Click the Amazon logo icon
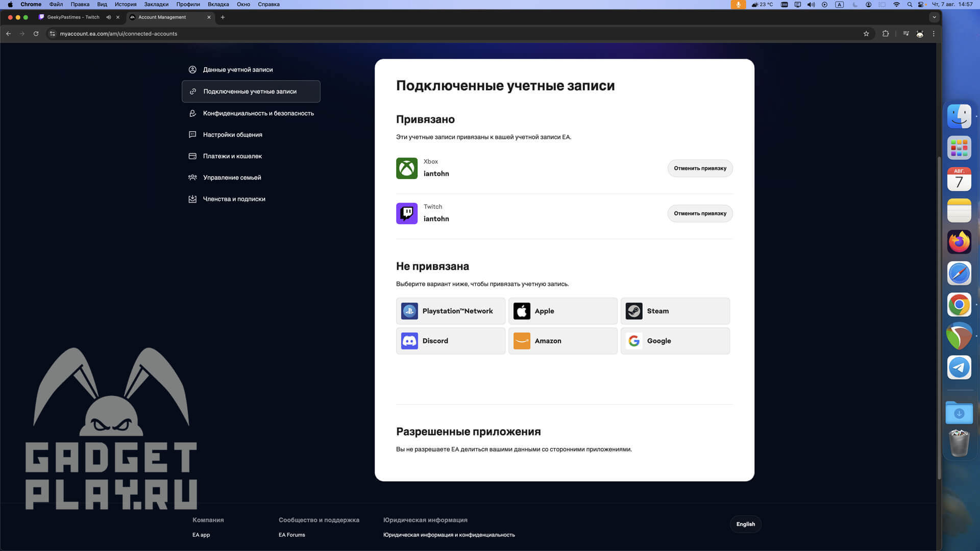The width and height of the screenshot is (980, 551). (522, 341)
